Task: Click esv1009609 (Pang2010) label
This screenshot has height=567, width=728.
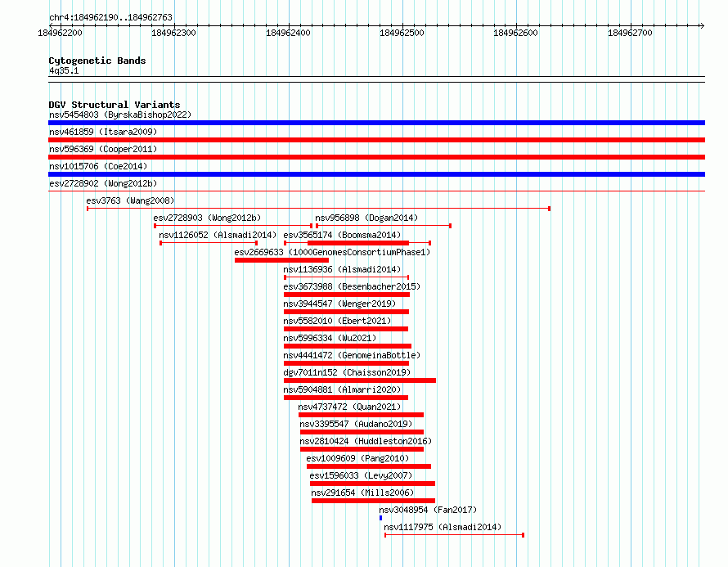Action: click(x=357, y=458)
